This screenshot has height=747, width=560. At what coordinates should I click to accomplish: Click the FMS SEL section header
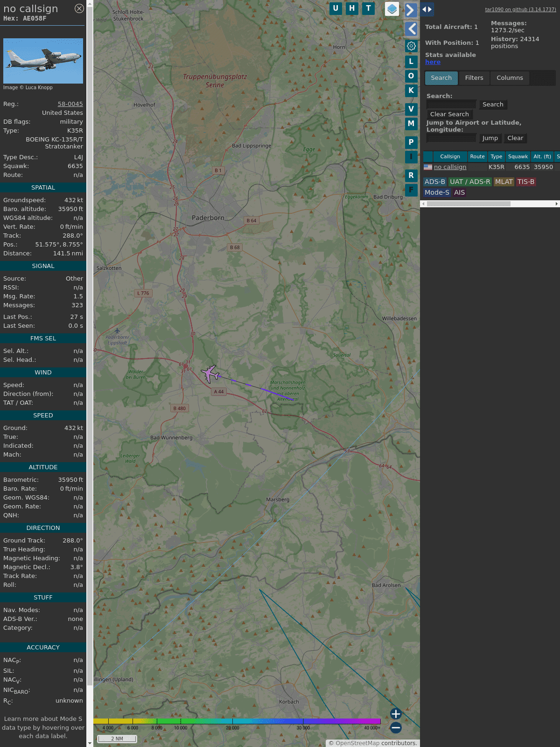tap(43, 338)
